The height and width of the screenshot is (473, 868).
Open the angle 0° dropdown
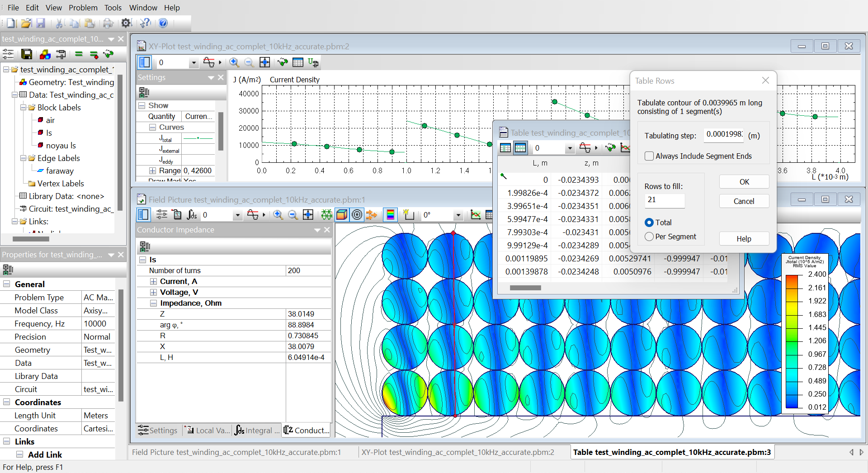pos(458,215)
